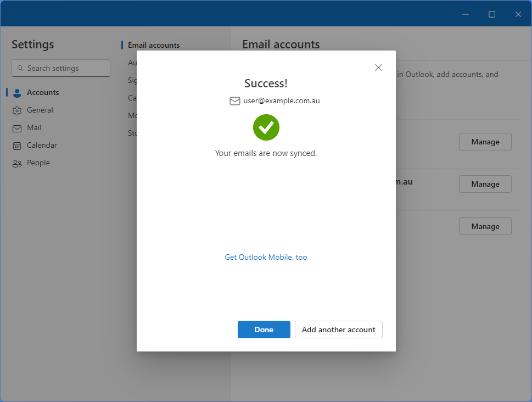Click the General gear icon

(x=17, y=110)
